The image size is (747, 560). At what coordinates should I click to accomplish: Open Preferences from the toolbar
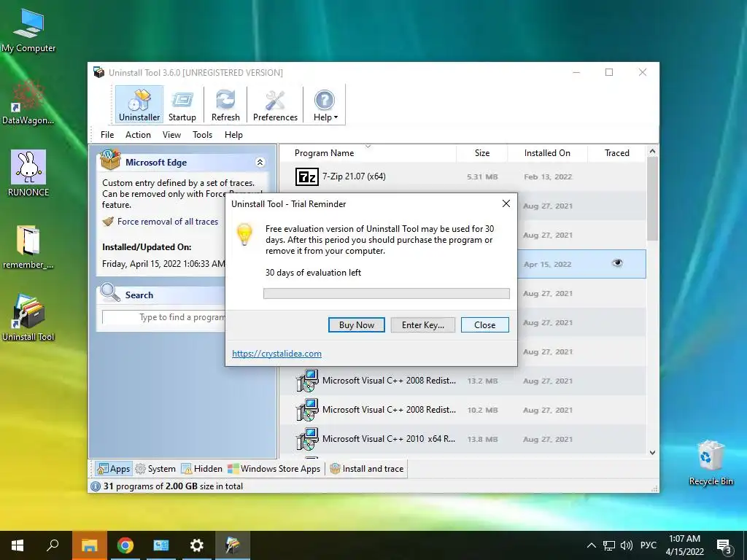click(275, 105)
